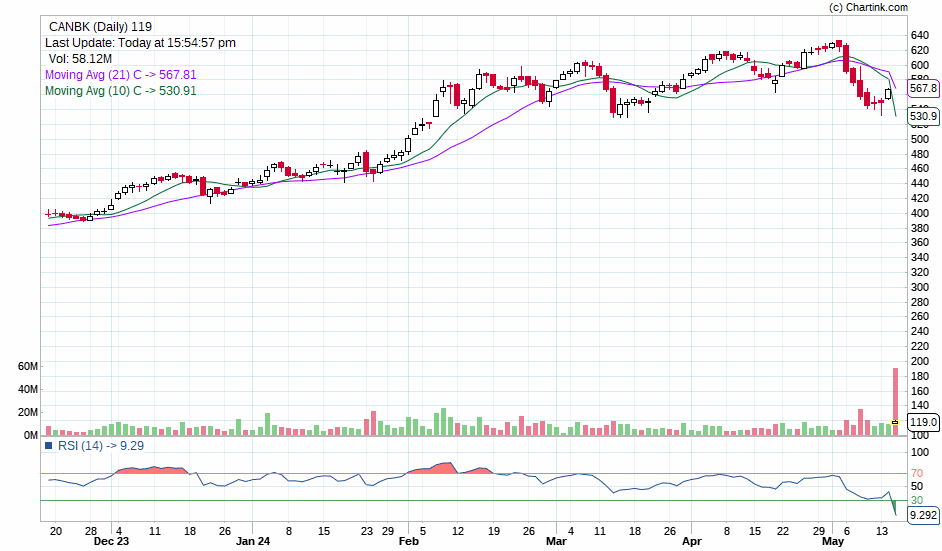Click the 9.292 RSI value tag
Screen dimensions: 942x551
tap(923, 515)
